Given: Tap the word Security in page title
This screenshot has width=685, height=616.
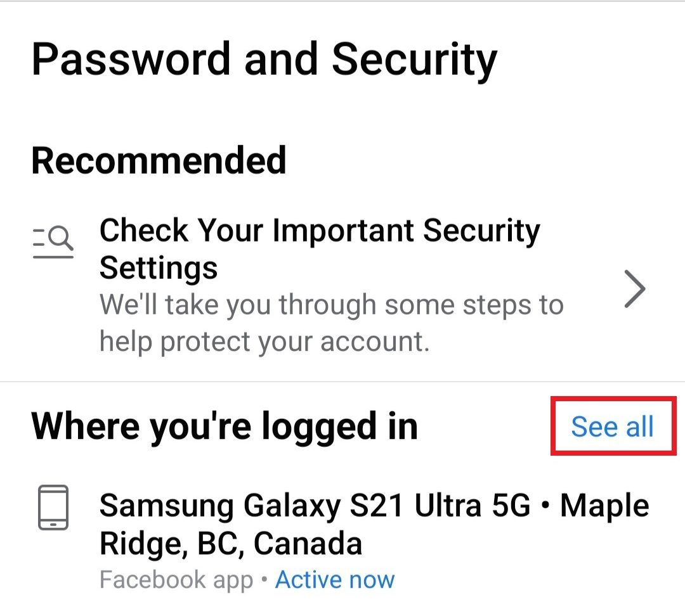Looking at the screenshot, I should (415, 58).
